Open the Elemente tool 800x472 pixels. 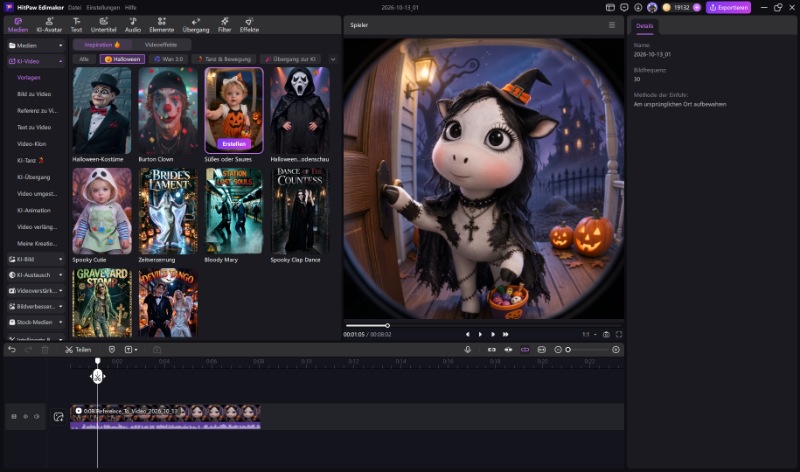pos(162,24)
